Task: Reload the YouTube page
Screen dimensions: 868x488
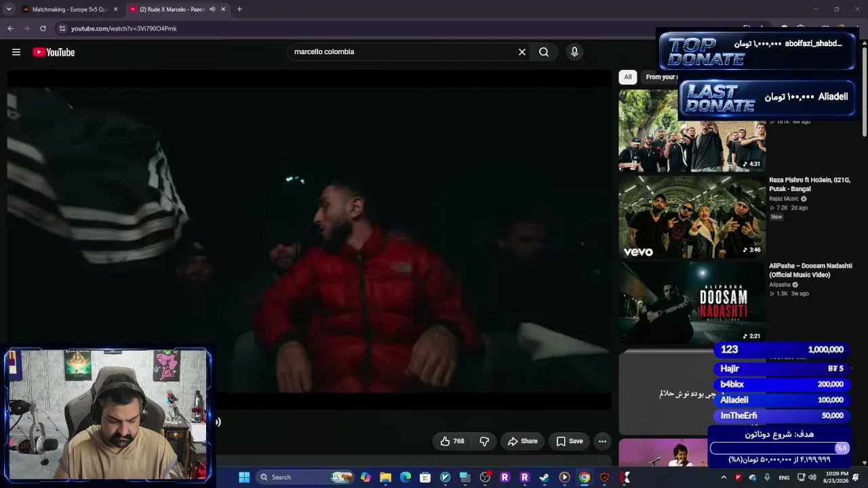Action: (x=43, y=28)
